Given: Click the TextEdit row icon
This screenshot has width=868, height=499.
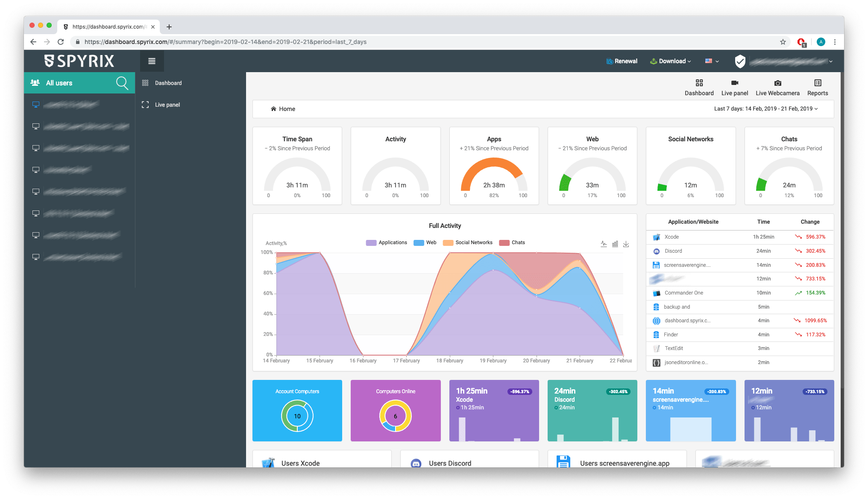Looking at the screenshot, I should (657, 348).
